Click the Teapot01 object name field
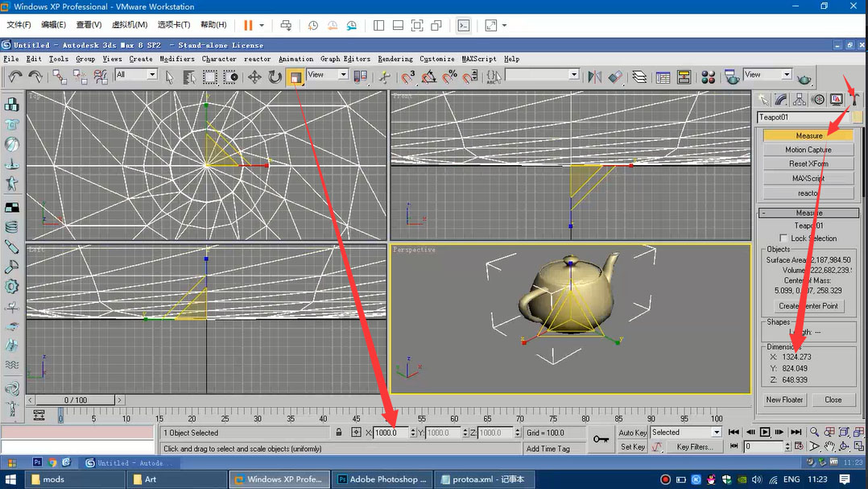Screen dimensions: 868x489 pyautogui.click(x=804, y=117)
